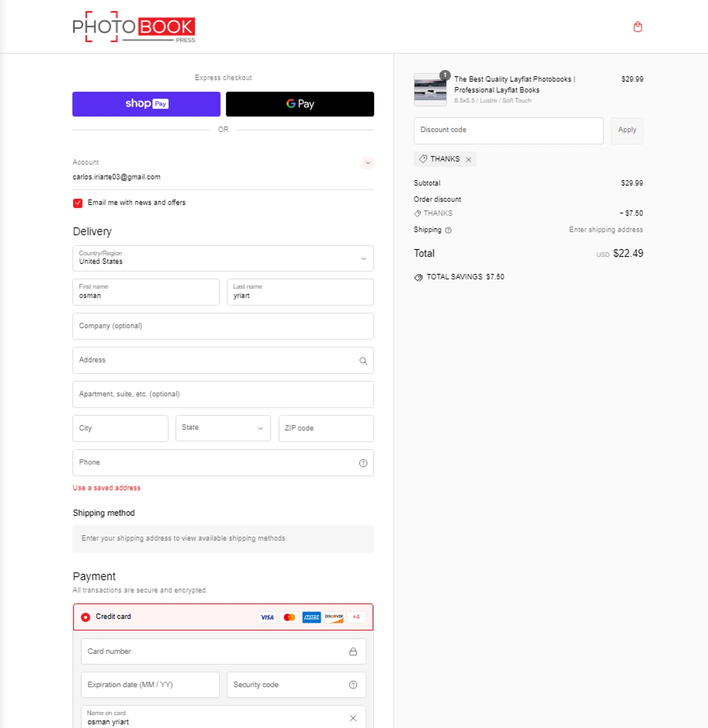708x728 pixels.
Task: Click the PhotoBook Press logo
Action: [x=134, y=27]
